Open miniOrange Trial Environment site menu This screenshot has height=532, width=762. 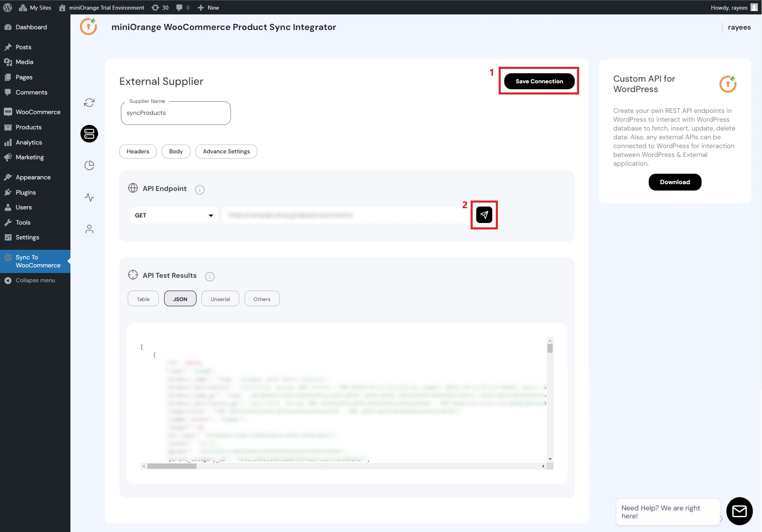(x=101, y=7)
